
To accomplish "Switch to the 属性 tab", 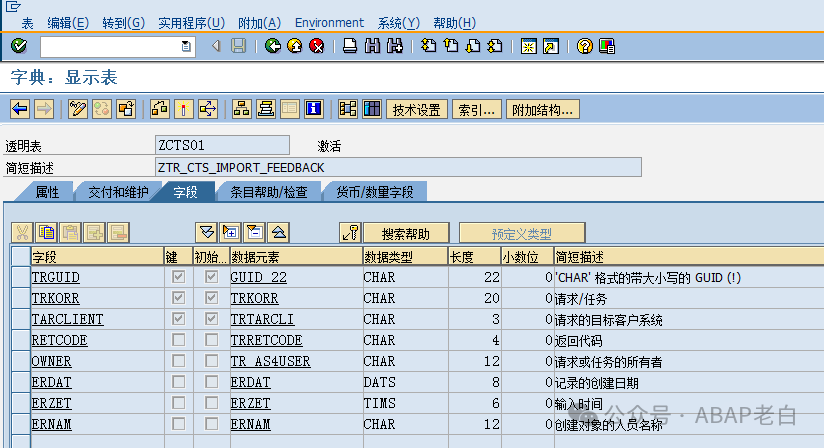I will [46, 192].
